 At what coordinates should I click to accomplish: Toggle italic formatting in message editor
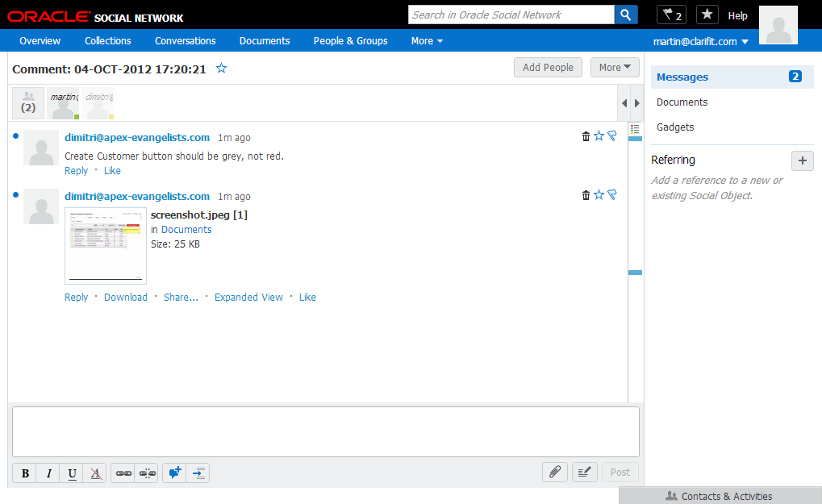point(48,473)
